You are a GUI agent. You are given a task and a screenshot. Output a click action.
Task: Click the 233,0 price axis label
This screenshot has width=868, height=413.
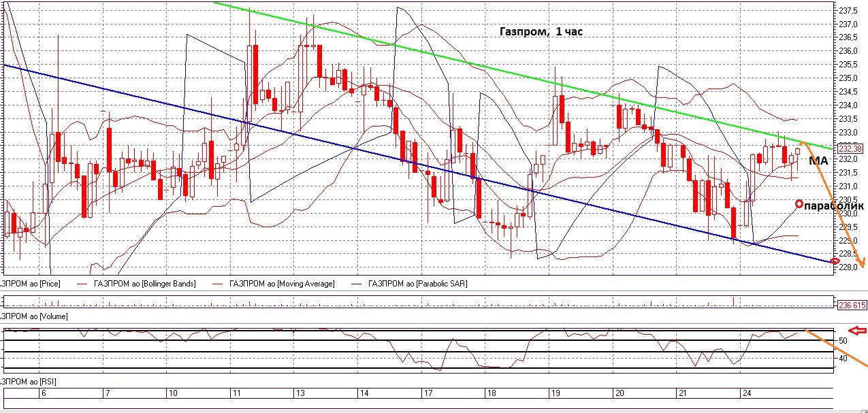pyautogui.click(x=848, y=133)
